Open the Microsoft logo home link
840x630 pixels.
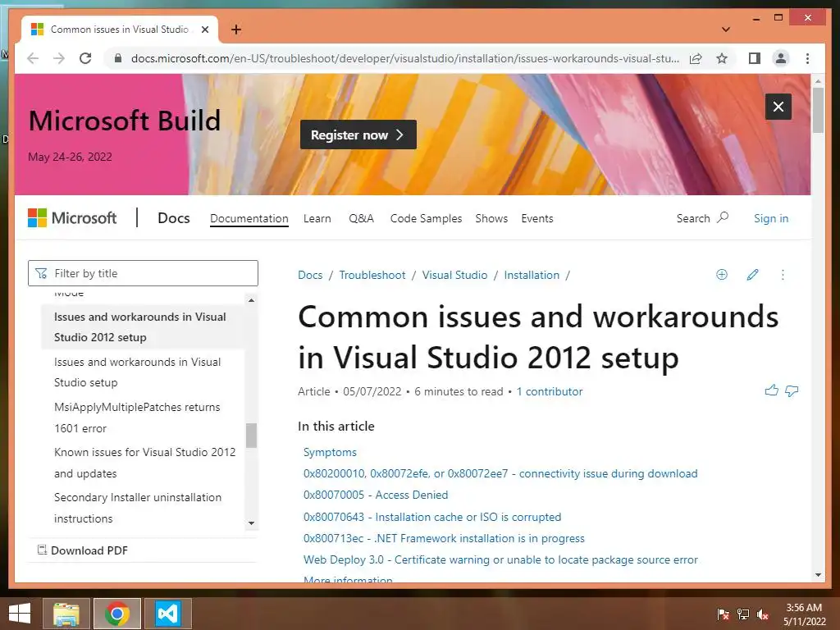72,218
